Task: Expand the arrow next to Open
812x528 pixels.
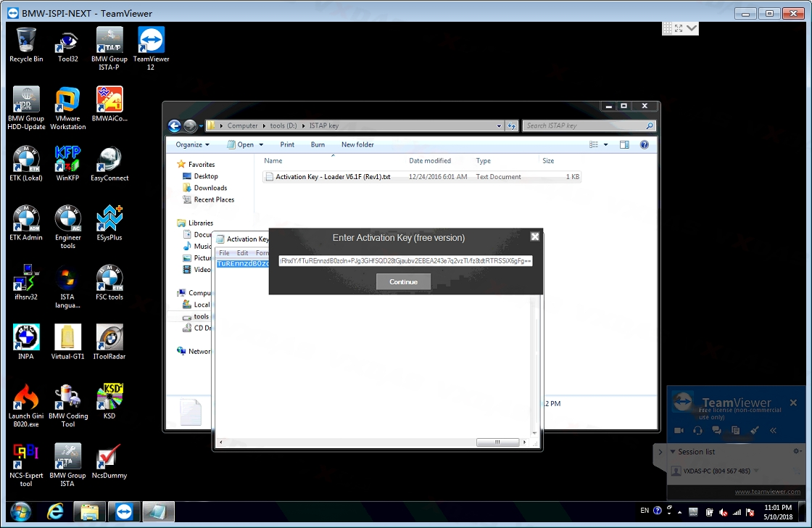Action: coord(261,144)
